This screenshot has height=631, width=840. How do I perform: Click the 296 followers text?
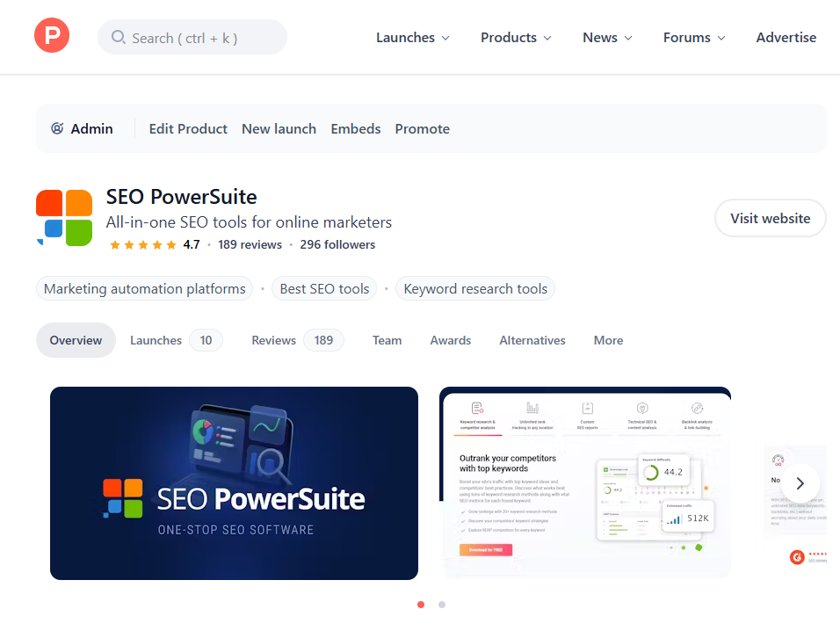click(337, 245)
